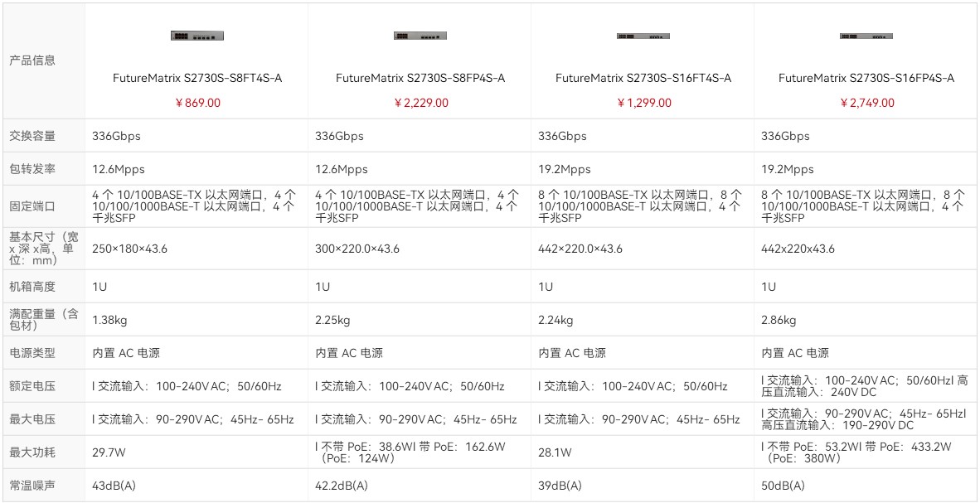Click the S2730S-S8FP4S-A switch product image
This screenshot has width=980, height=503.
tap(420, 36)
